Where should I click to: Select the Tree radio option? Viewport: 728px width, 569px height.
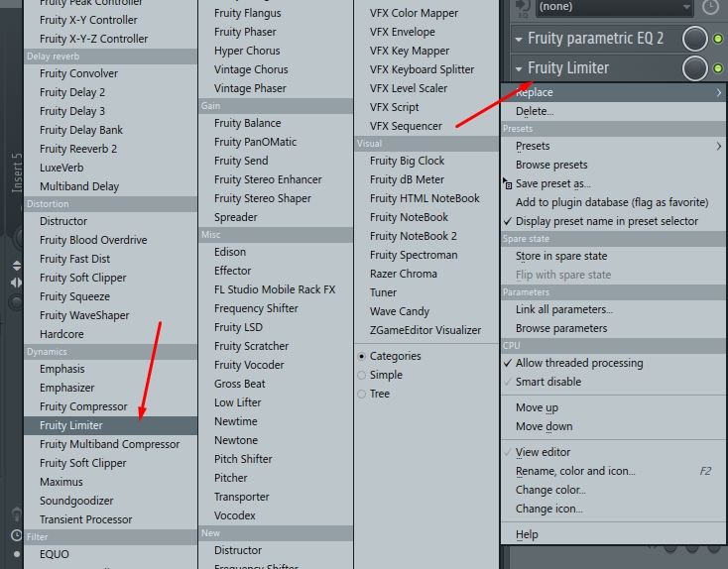(x=362, y=394)
